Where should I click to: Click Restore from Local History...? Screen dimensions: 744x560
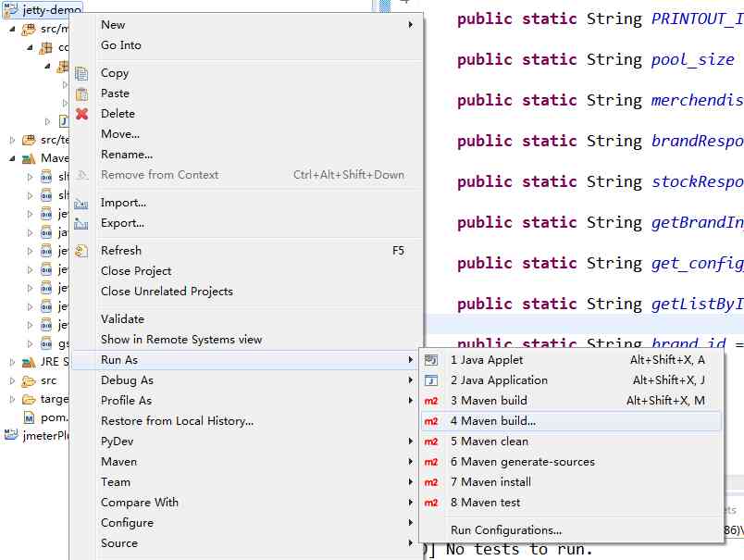click(177, 421)
